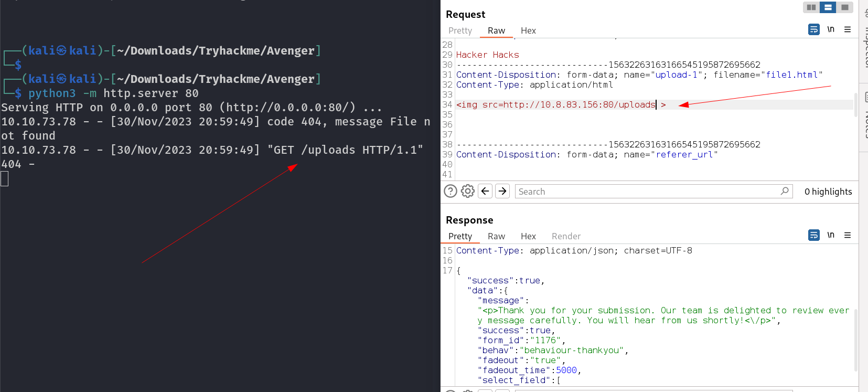The height and width of the screenshot is (392, 868).
Task: Open the Request Hex tab
Action: pyautogui.click(x=528, y=30)
